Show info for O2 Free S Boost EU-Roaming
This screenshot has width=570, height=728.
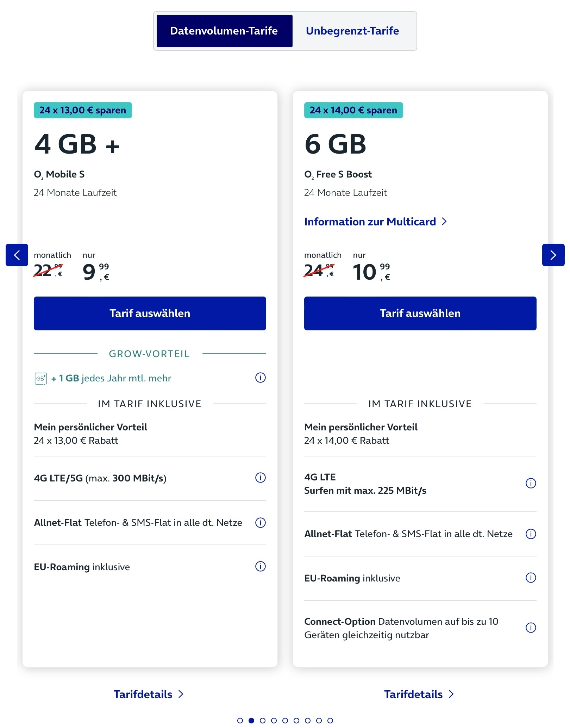pyautogui.click(x=531, y=578)
